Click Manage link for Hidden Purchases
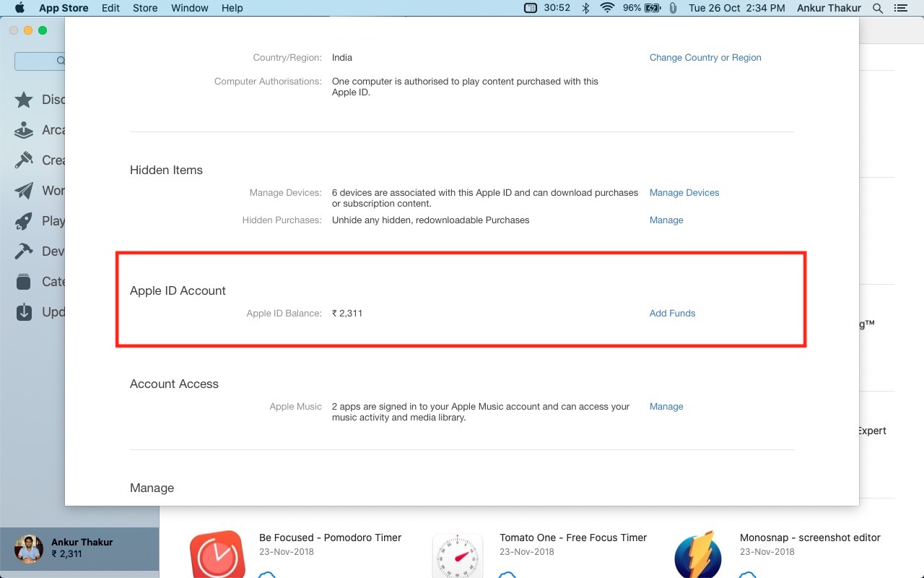 point(666,220)
